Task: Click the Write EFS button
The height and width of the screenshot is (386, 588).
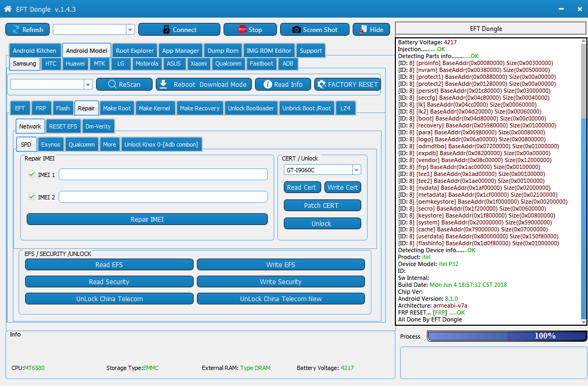Action: [281, 264]
